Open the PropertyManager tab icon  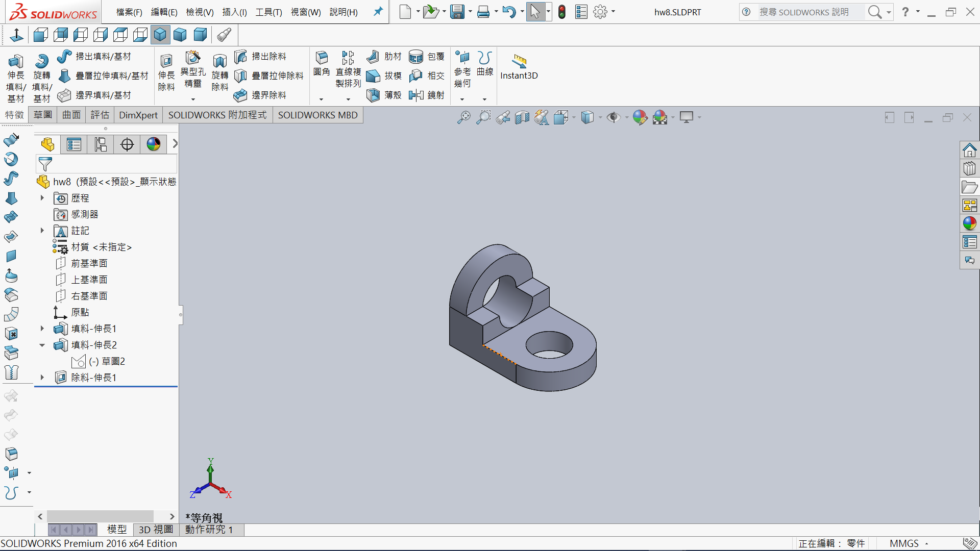pyautogui.click(x=74, y=145)
